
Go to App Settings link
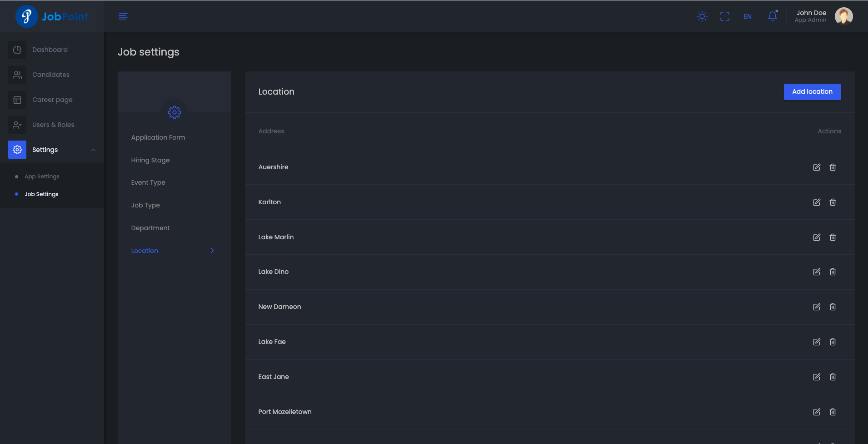(42, 177)
